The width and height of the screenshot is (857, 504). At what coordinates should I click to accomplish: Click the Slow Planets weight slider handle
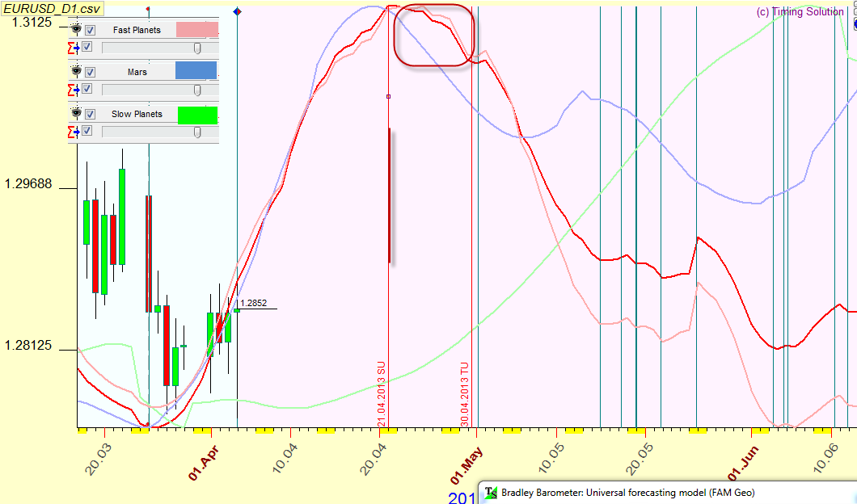tap(197, 132)
